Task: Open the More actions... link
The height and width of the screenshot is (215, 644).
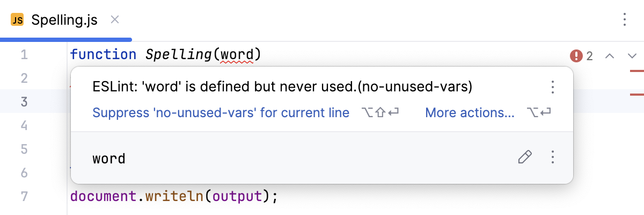Action: click(x=470, y=113)
